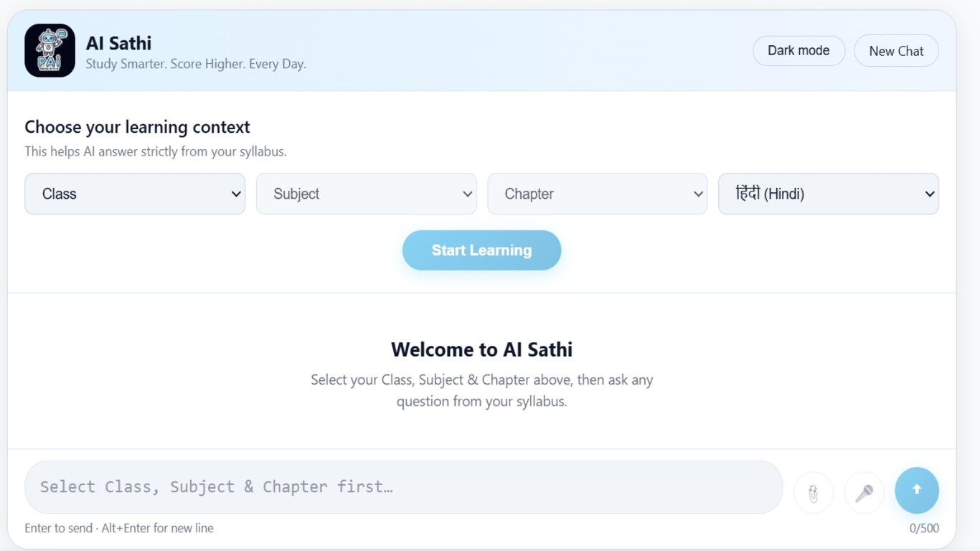Attach a file with the paperclip icon

pyautogui.click(x=813, y=493)
